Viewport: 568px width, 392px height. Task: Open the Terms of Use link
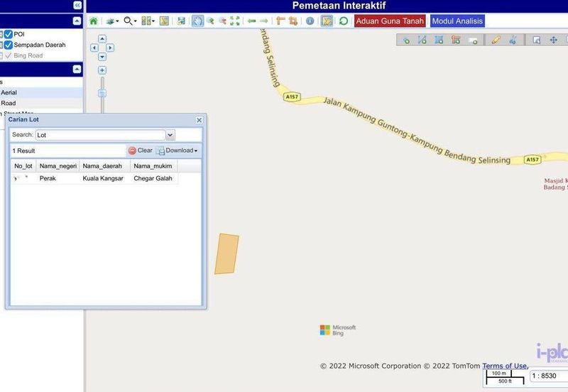504,366
